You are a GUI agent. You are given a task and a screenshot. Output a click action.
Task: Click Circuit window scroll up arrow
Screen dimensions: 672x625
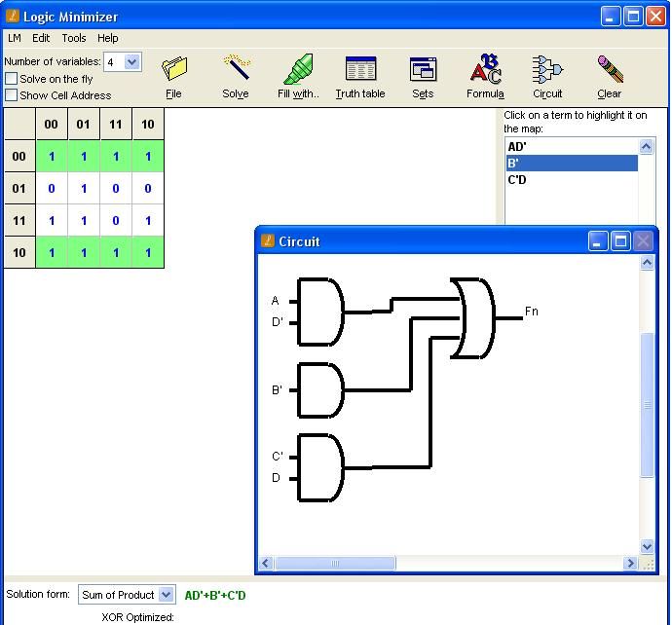pos(647,262)
